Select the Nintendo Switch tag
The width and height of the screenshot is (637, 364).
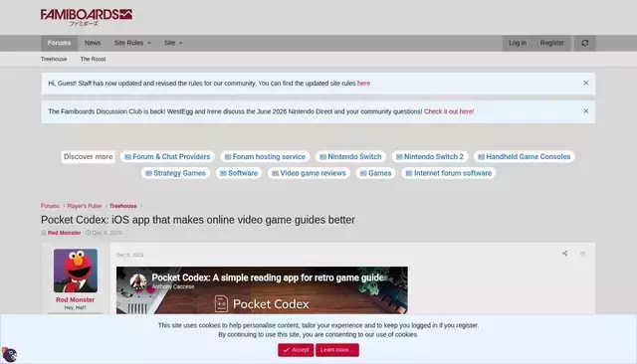350,156
